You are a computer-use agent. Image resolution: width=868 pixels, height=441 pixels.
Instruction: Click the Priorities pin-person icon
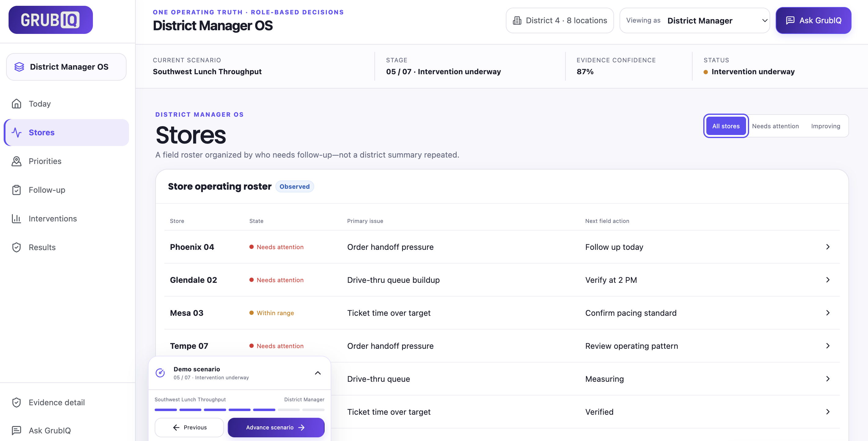[x=17, y=161]
